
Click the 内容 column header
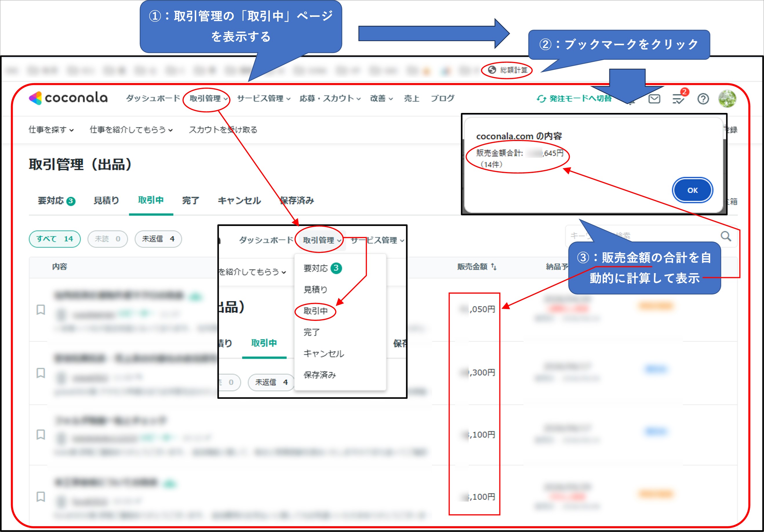pyautogui.click(x=60, y=267)
